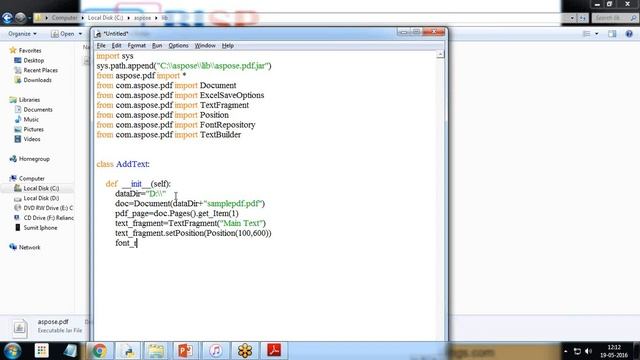Open the address bar history dropdown

point(572,18)
